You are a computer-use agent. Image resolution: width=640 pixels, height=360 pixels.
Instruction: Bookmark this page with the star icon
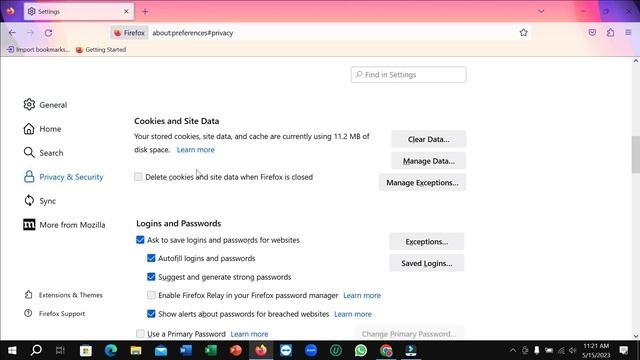[524, 33]
